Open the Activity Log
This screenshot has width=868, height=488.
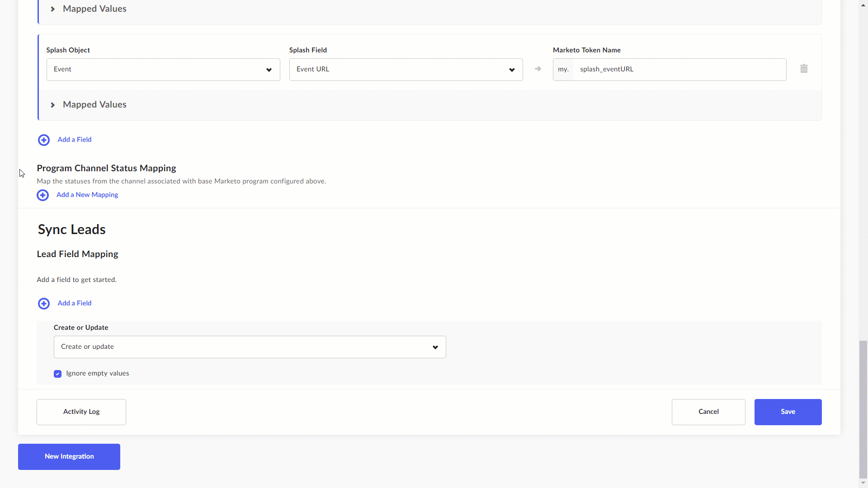pos(81,412)
